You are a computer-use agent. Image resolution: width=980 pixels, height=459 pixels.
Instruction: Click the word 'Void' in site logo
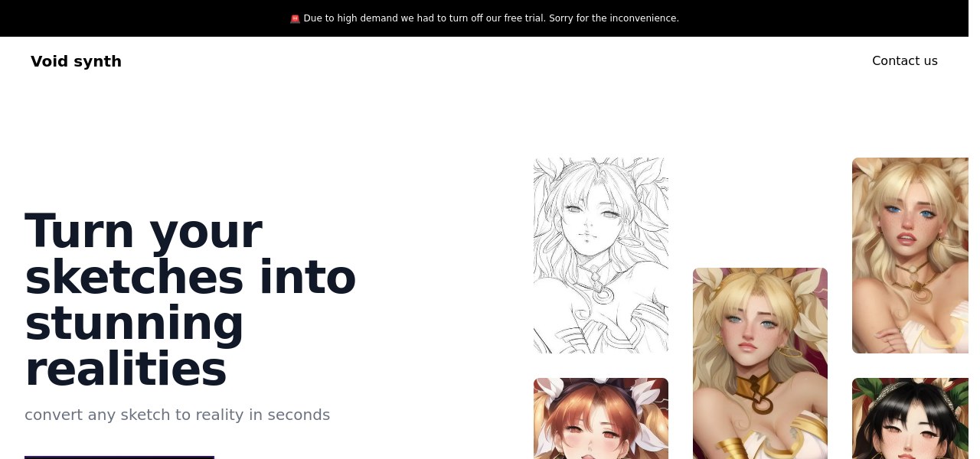pyautogui.click(x=50, y=61)
